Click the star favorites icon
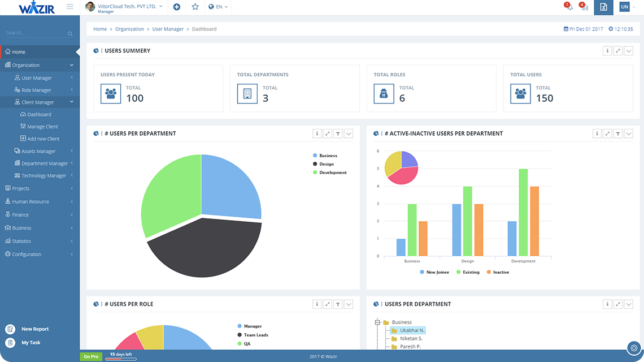Image resolution: width=644 pixels, height=362 pixels. pyautogui.click(x=195, y=7)
